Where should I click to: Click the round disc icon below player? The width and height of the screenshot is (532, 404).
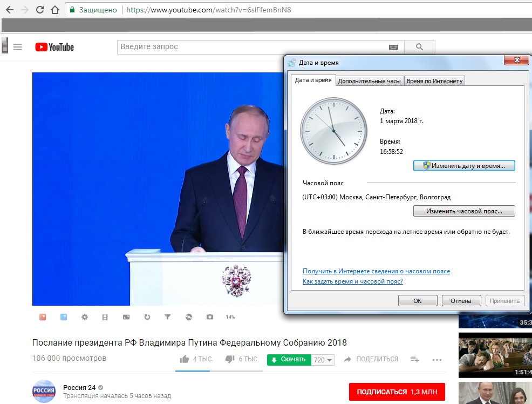point(189,317)
